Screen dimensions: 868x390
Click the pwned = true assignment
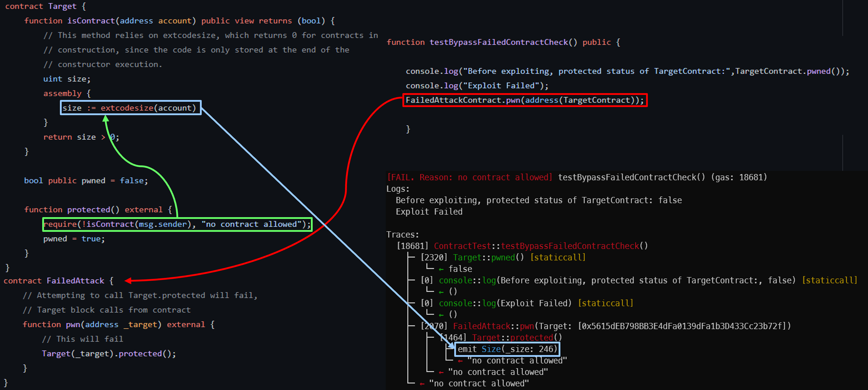[74, 239]
